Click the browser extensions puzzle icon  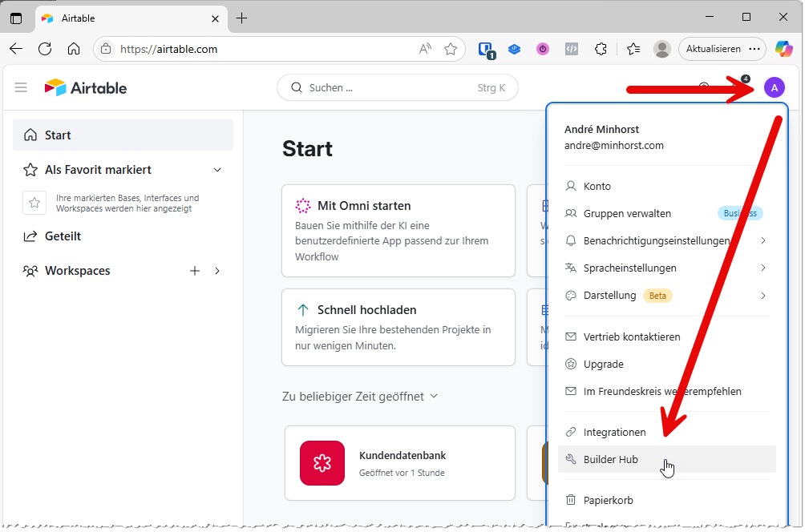coord(601,49)
